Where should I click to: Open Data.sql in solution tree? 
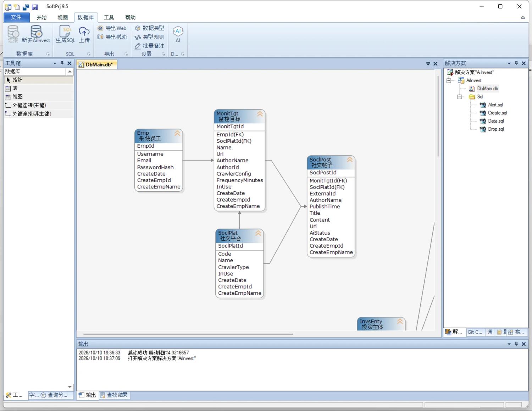[495, 121]
